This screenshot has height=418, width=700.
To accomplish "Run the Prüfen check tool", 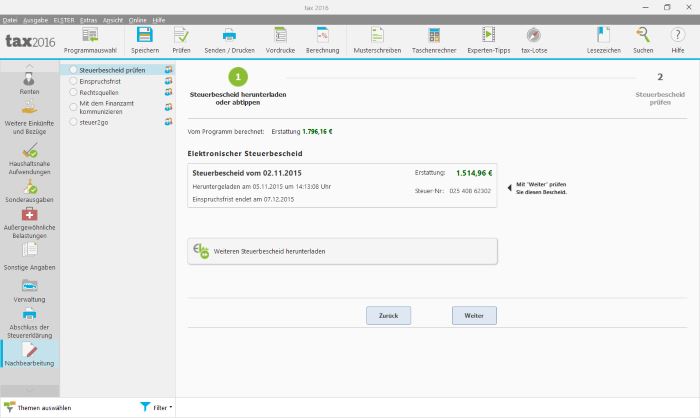I will 181,41.
